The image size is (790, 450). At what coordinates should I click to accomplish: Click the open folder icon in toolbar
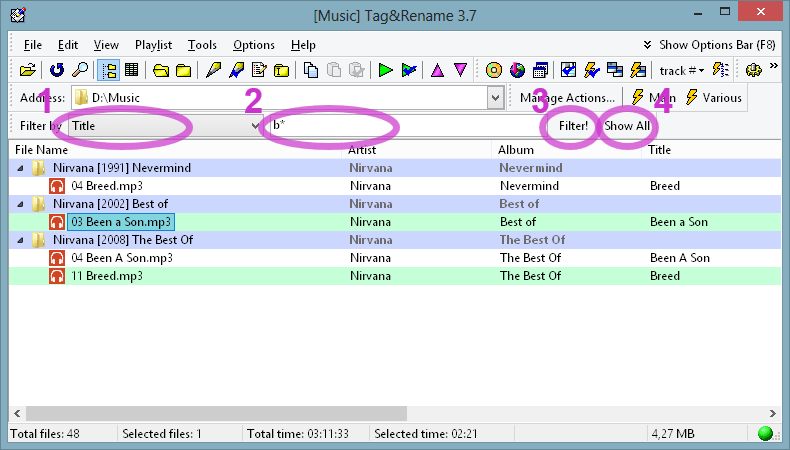click(x=28, y=70)
